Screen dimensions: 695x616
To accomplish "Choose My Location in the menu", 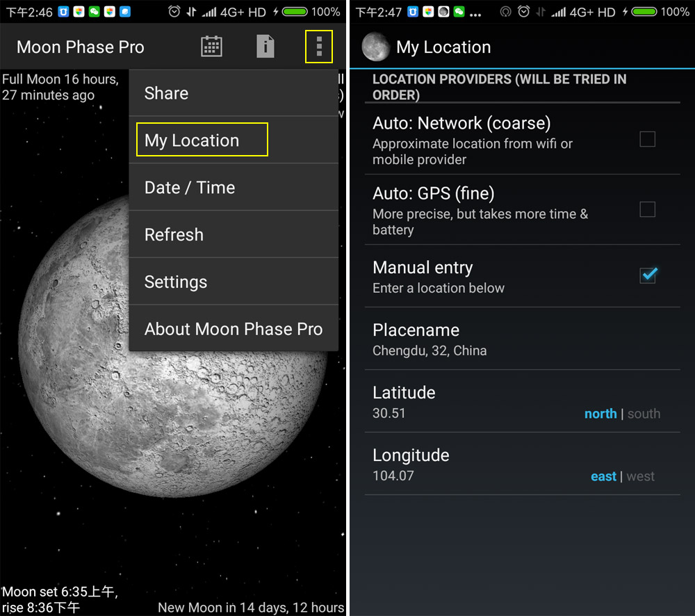I will click(234, 140).
